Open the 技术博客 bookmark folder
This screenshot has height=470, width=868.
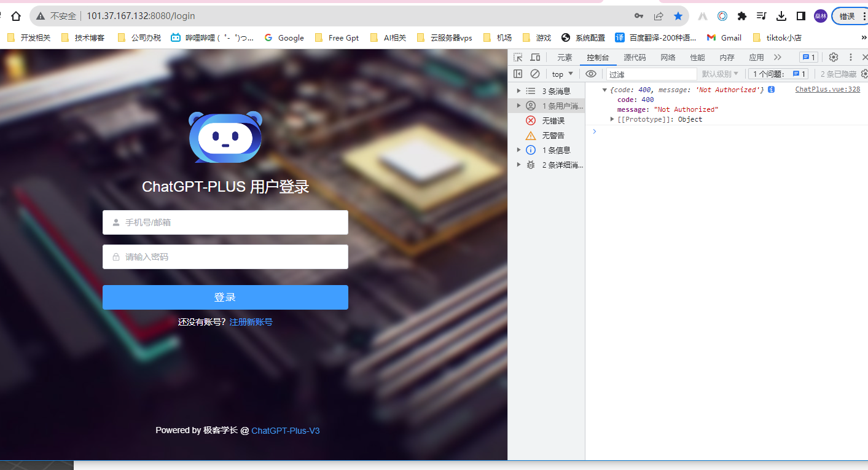(x=82, y=37)
